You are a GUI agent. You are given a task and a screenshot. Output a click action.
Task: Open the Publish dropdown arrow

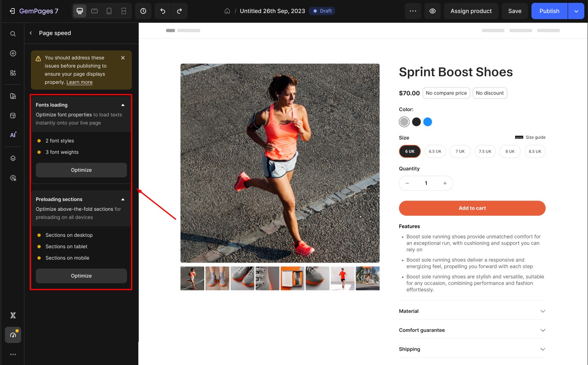577,11
